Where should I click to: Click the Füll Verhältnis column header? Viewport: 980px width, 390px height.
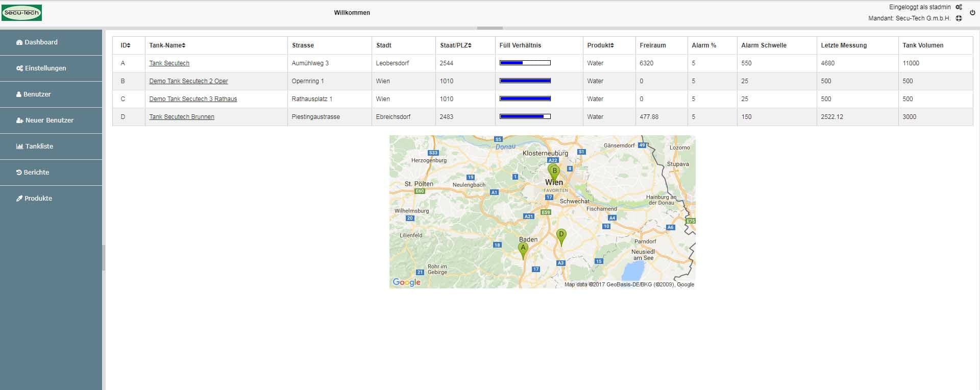pos(520,45)
